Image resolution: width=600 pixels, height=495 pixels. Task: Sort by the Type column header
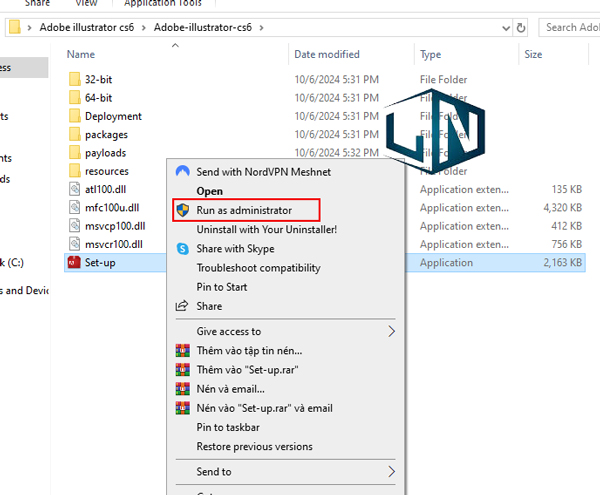430,55
